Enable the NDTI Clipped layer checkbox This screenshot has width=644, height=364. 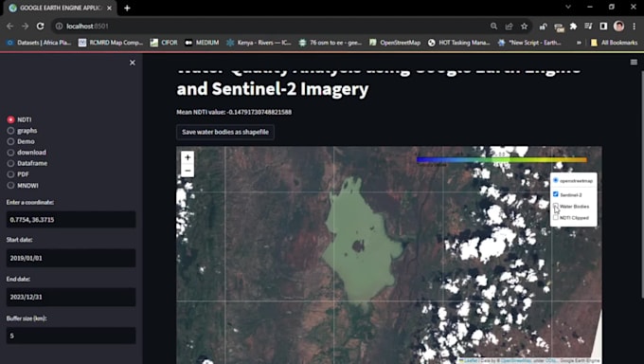coord(556,217)
